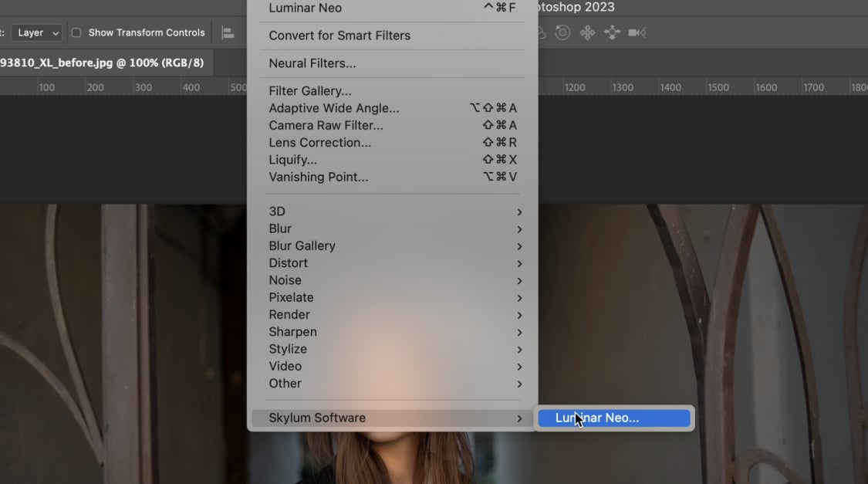This screenshot has height=484, width=868.
Task: Expand the Stylize submenu
Action: click(393, 349)
